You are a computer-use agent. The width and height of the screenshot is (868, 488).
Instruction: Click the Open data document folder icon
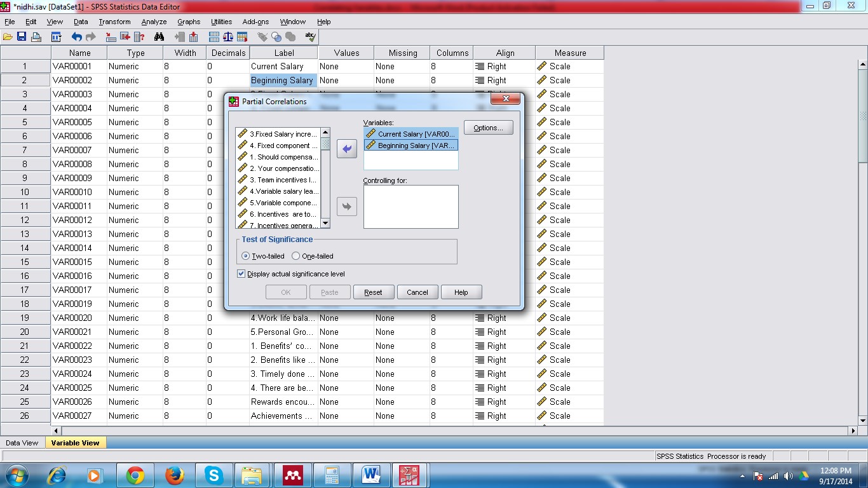(8, 37)
